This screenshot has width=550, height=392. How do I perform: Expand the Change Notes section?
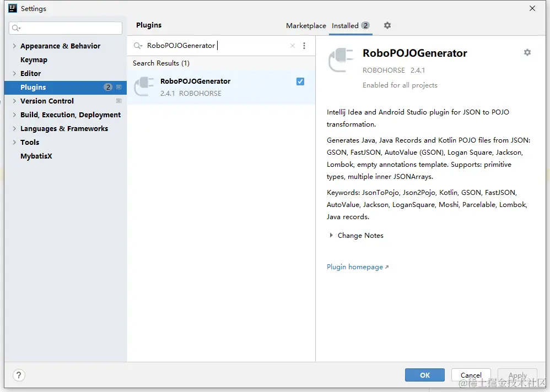[331, 236]
